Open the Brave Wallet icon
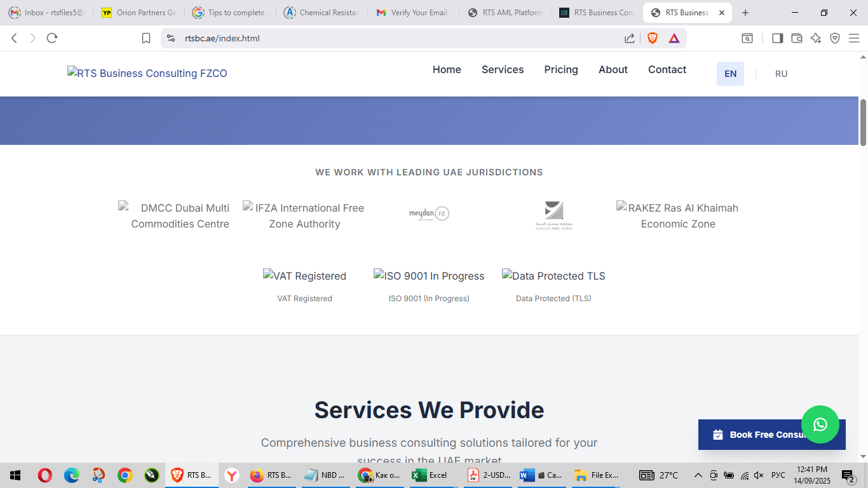868x488 pixels. click(796, 38)
